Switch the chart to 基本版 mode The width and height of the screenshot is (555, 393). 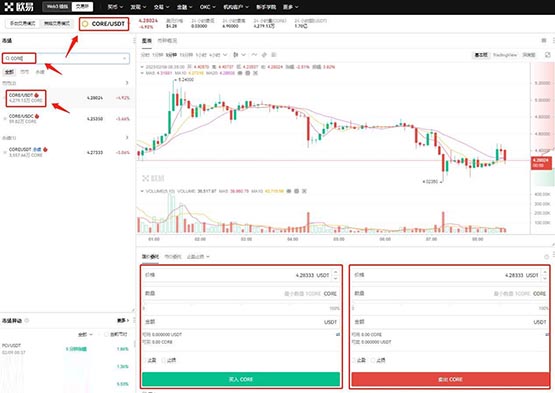pyautogui.click(x=481, y=55)
